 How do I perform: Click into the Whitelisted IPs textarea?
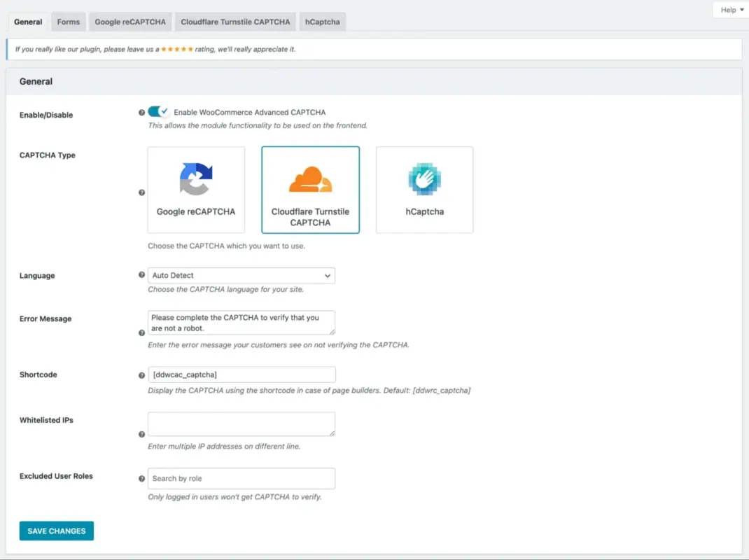click(241, 423)
